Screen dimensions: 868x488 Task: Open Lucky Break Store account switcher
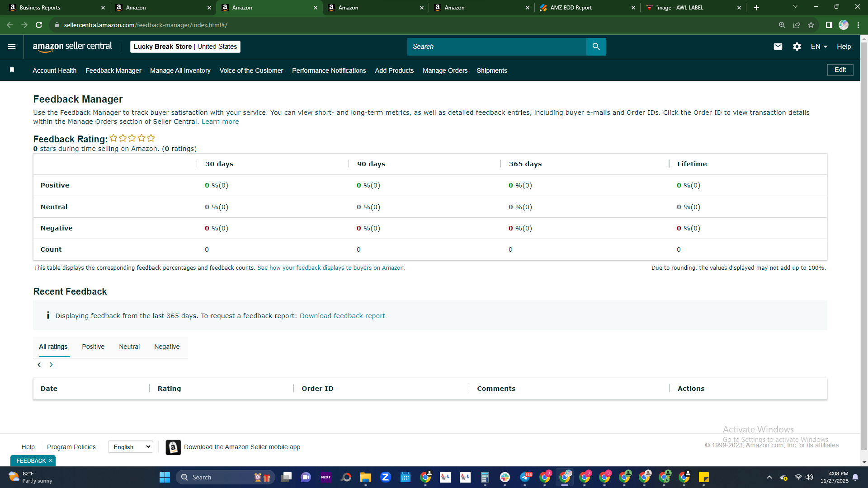[185, 47]
